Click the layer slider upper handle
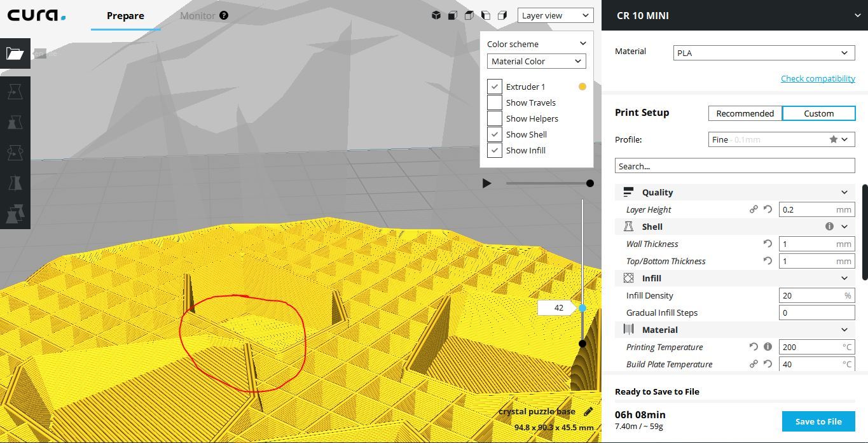 (582, 308)
